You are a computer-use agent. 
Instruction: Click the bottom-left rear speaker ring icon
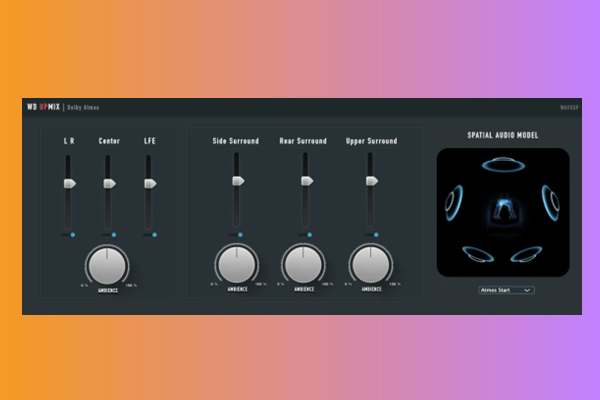point(478,254)
